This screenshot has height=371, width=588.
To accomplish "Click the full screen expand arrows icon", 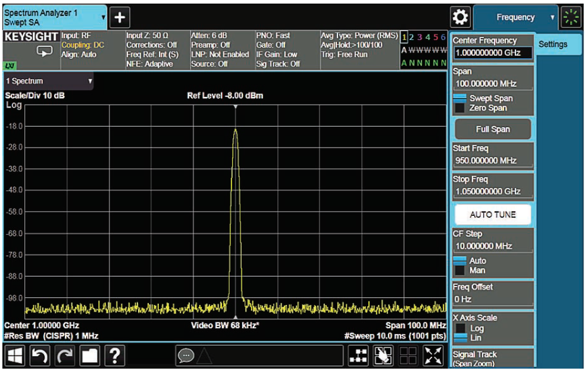I will (433, 355).
